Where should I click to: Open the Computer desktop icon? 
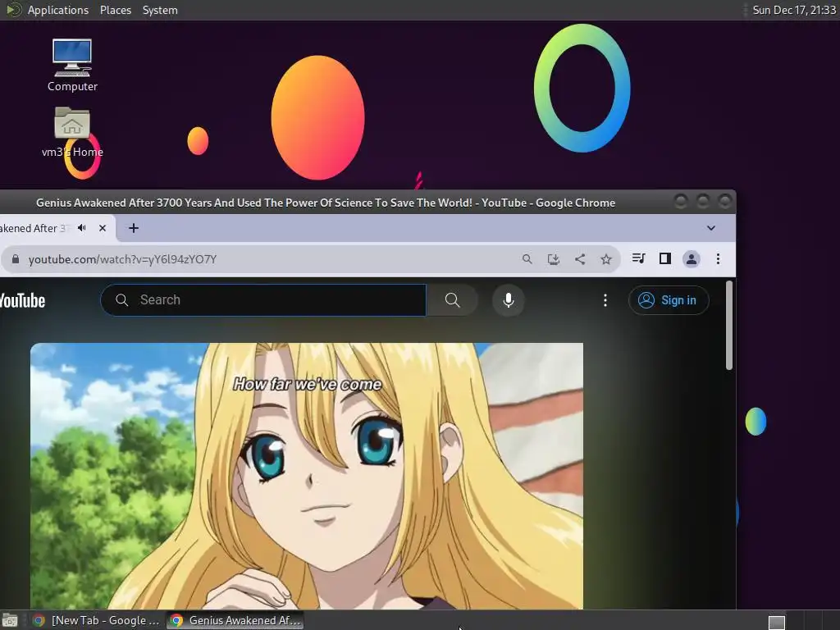(x=72, y=66)
